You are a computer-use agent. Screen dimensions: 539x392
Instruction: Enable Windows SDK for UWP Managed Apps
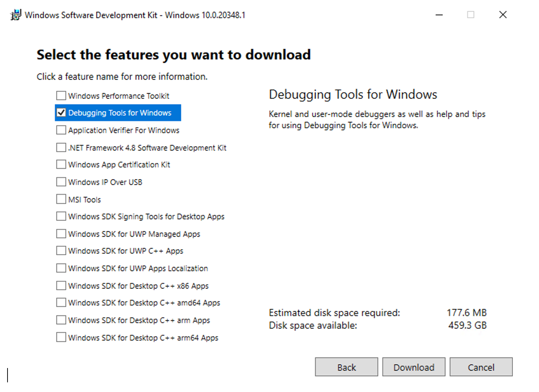(61, 233)
